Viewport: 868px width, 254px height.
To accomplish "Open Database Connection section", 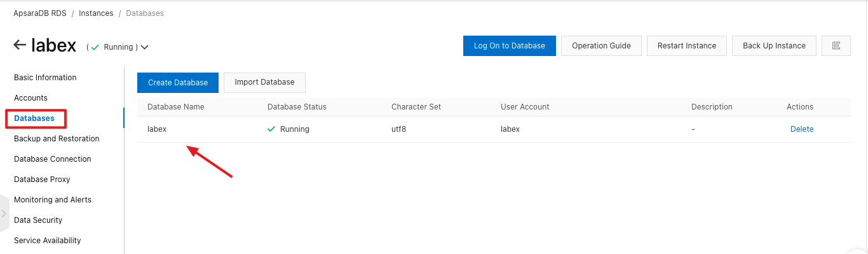I will [53, 159].
